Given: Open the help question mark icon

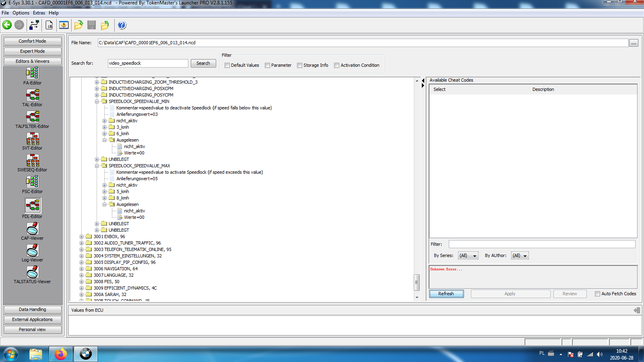Looking at the screenshot, I should coord(122,25).
